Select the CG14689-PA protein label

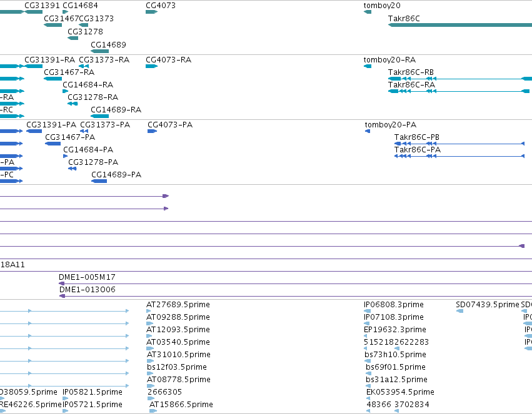pos(116,175)
